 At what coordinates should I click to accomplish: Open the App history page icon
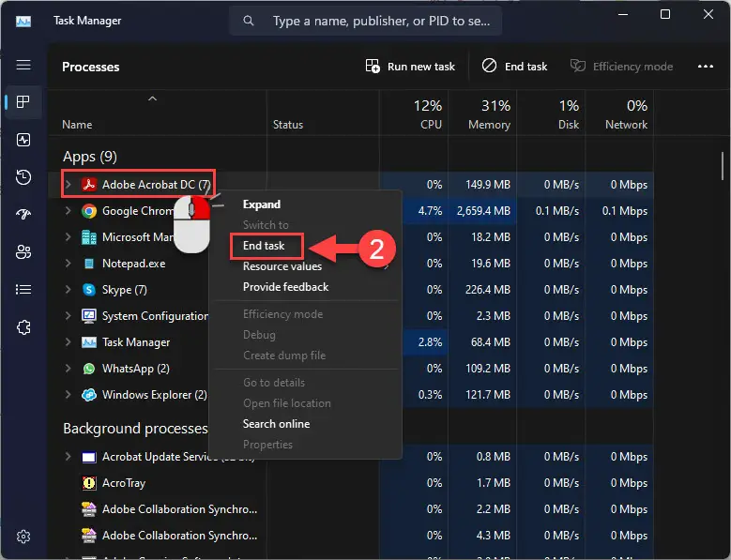(x=23, y=177)
